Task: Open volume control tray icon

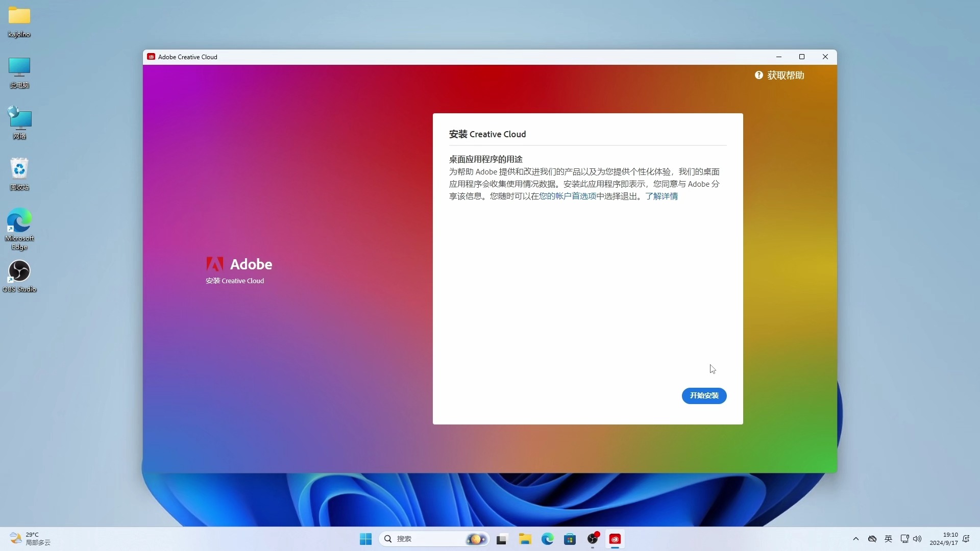Action: tap(917, 539)
